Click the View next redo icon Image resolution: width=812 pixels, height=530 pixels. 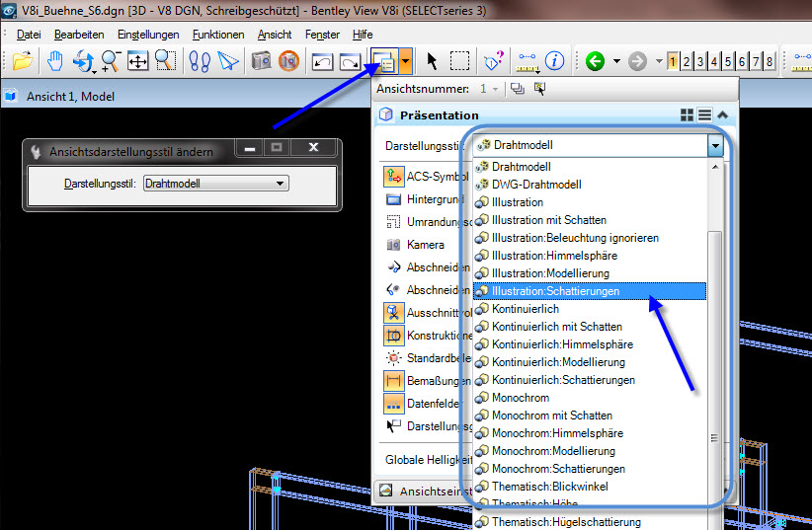coord(350,62)
